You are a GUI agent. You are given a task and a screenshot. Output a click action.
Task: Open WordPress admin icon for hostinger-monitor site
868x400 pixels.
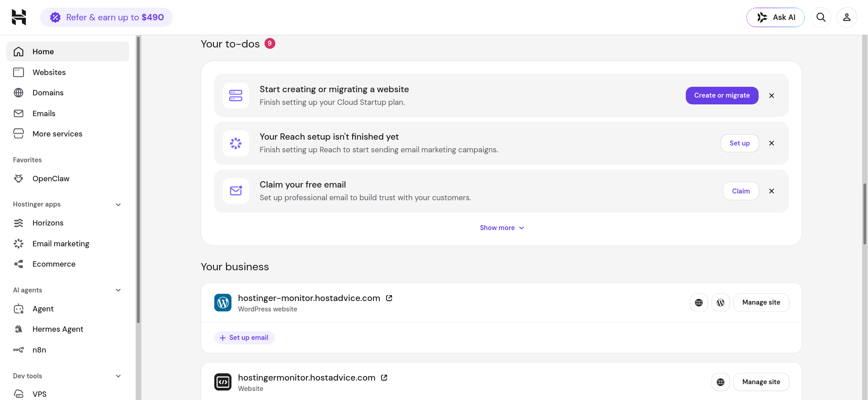point(721,302)
